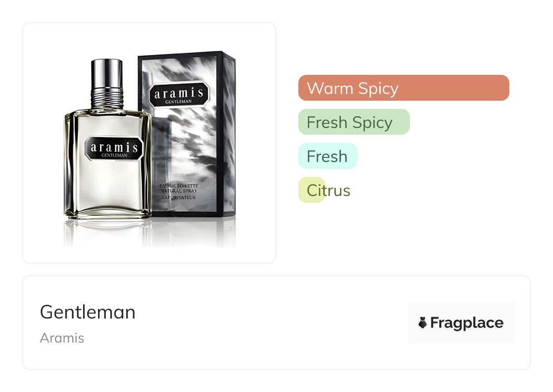
Task: Click the Aramis label on the box
Action: [179, 94]
